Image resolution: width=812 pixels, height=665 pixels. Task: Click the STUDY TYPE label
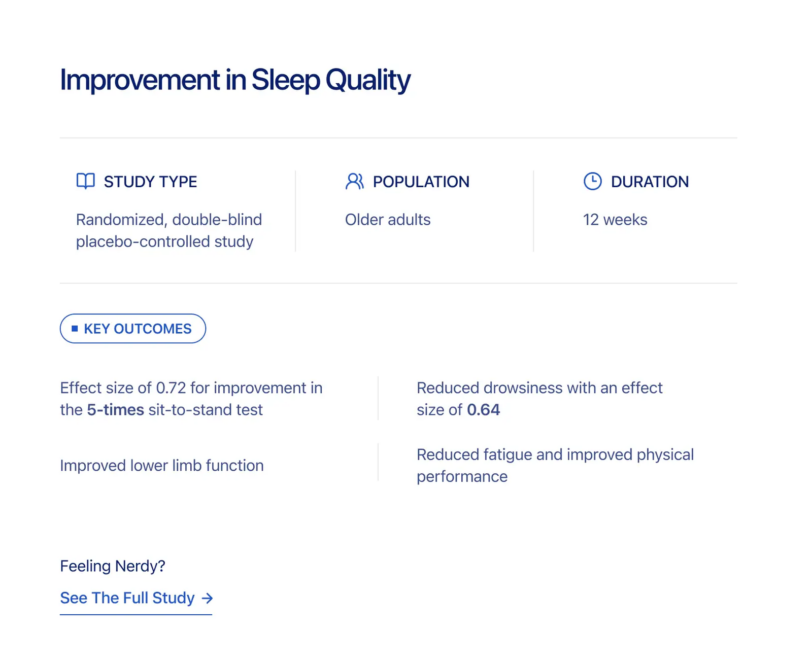coord(150,182)
